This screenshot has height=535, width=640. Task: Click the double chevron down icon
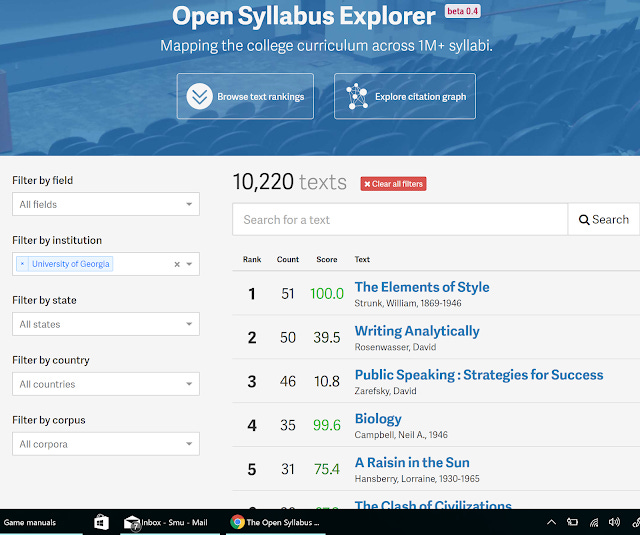click(x=199, y=96)
